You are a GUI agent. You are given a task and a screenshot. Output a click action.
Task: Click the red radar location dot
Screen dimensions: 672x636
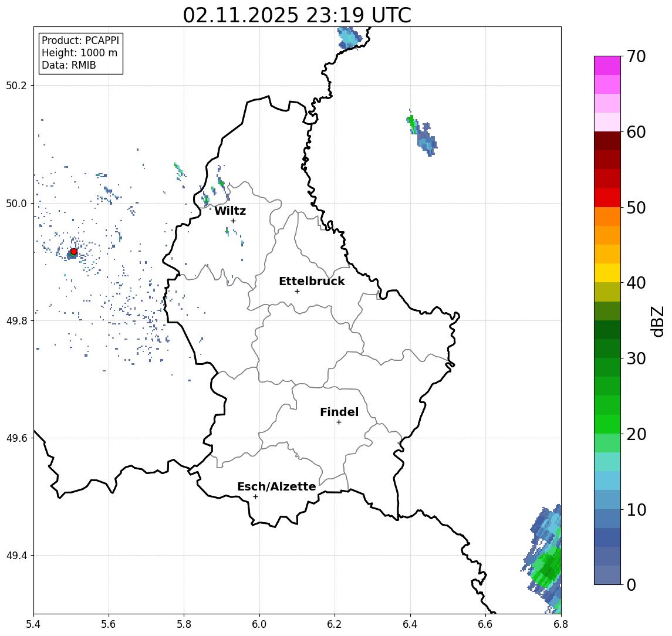click(74, 252)
